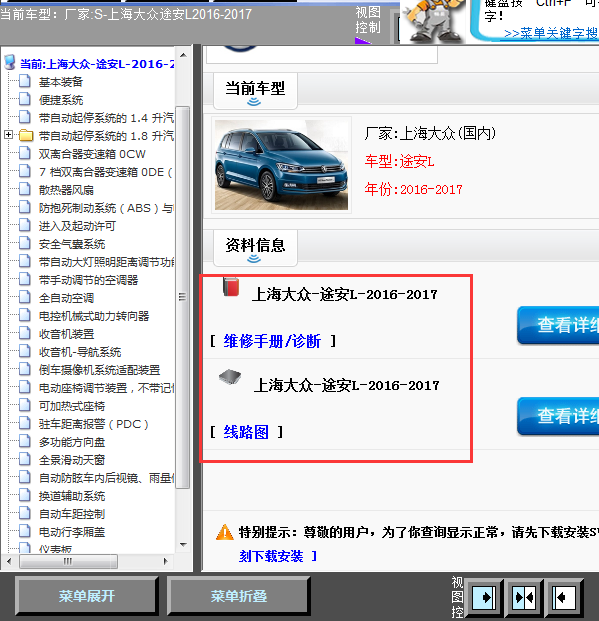Image resolution: width=599 pixels, height=621 pixels.
Task: Click the blue 途安L car thumbnail
Action: pyautogui.click(x=281, y=165)
